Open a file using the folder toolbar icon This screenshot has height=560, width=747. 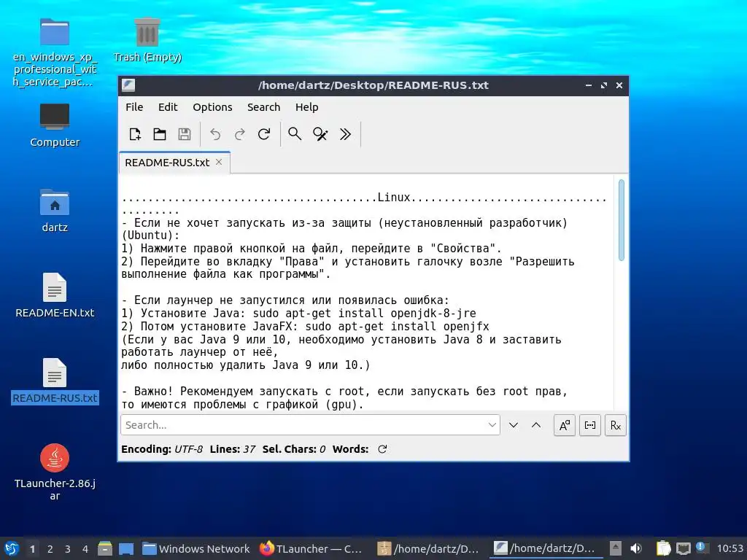pyautogui.click(x=160, y=134)
